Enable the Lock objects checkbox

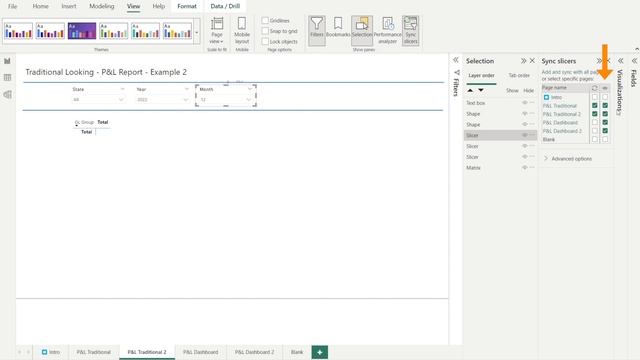tap(265, 42)
